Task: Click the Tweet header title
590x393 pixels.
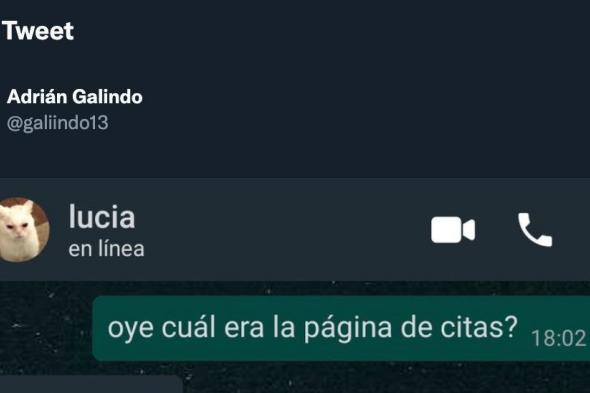Action: 38,30
